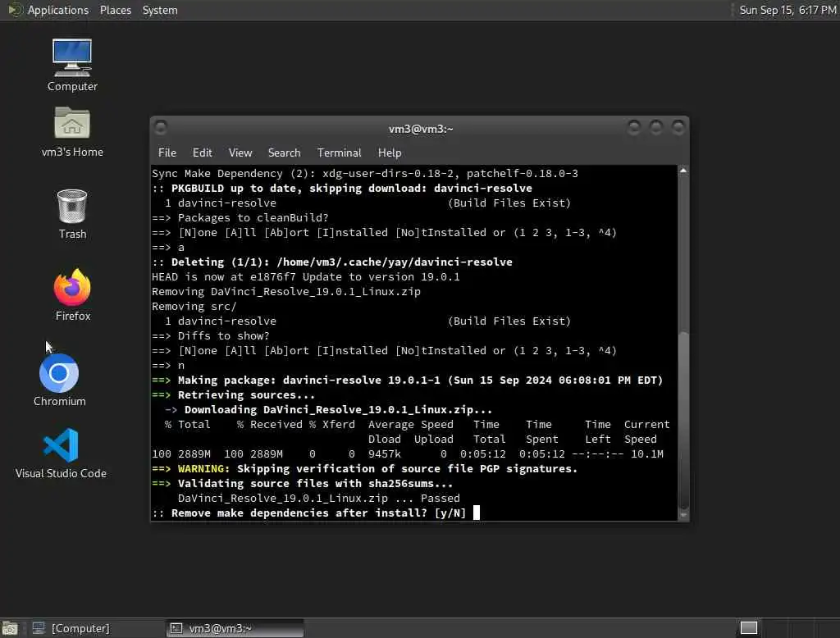The image size is (840, 638).
Task: Click the 'Packages to cleanBuild?' line
Action: tap(240, 218)
